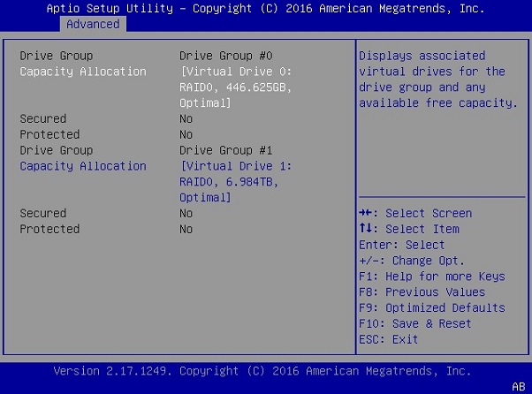Click the F1 Help for more Keys hint

click(432, 277)
